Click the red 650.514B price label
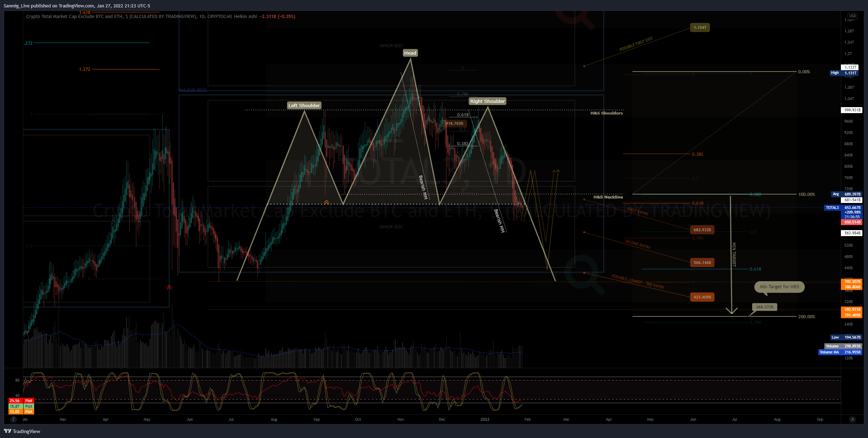The width and height of the screenshot is (868, 438). (x=851, y=222)
